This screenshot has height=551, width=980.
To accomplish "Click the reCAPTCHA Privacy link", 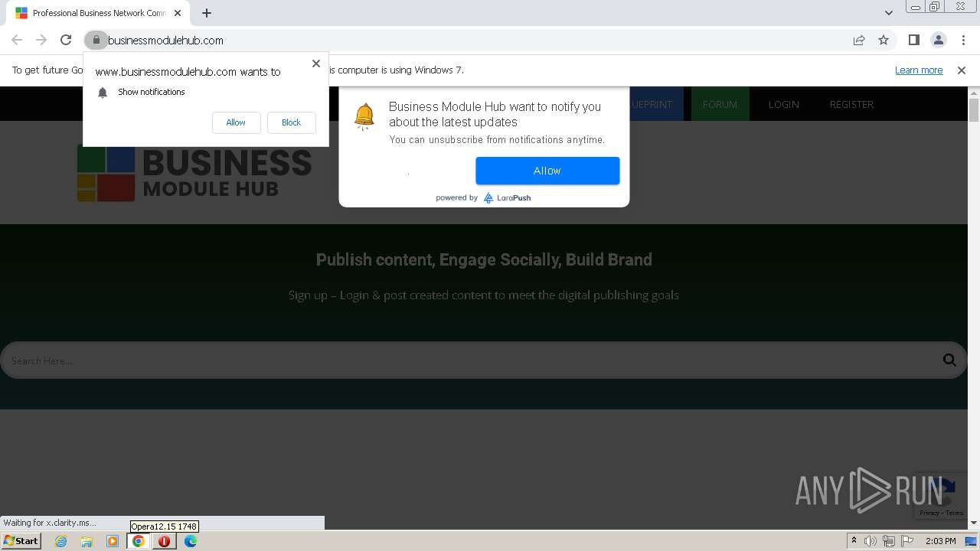I will 929,514.
